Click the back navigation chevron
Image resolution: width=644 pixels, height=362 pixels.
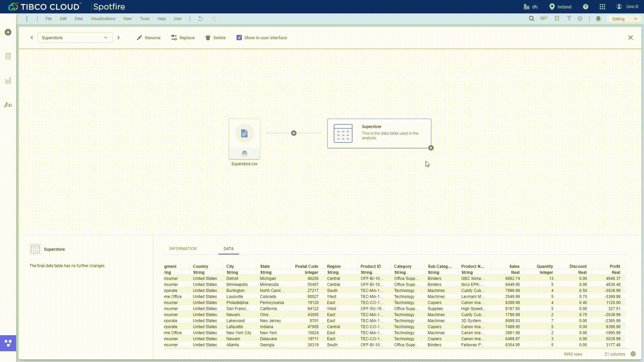(x=32, y=38)
